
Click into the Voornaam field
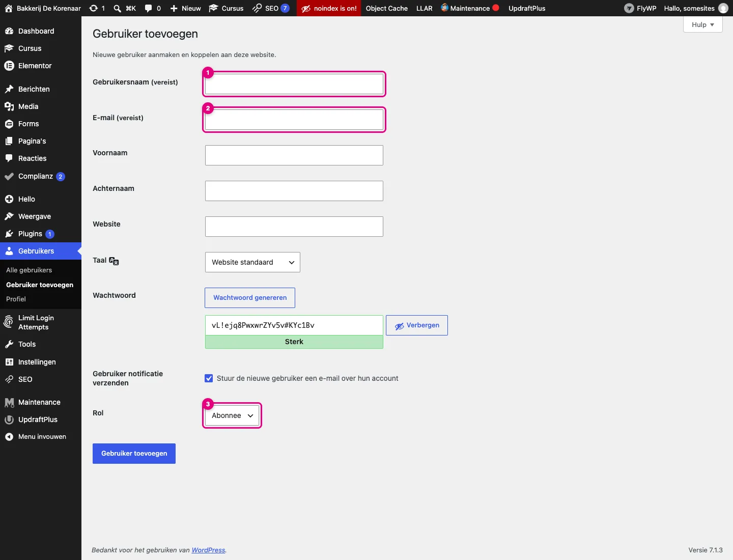[294, 155]
